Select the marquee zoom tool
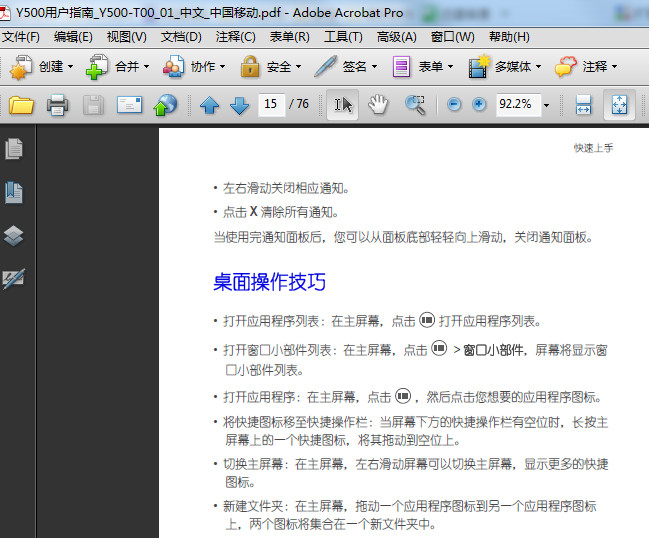 416,105
